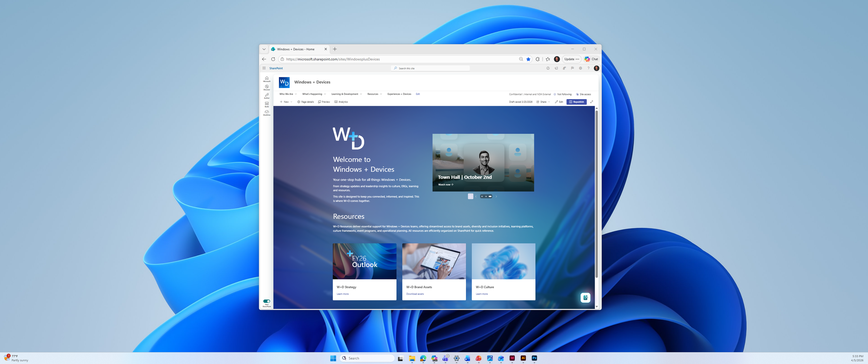Click the Windows Start button
Screen dimensions: 868x364
click(333, 358)
